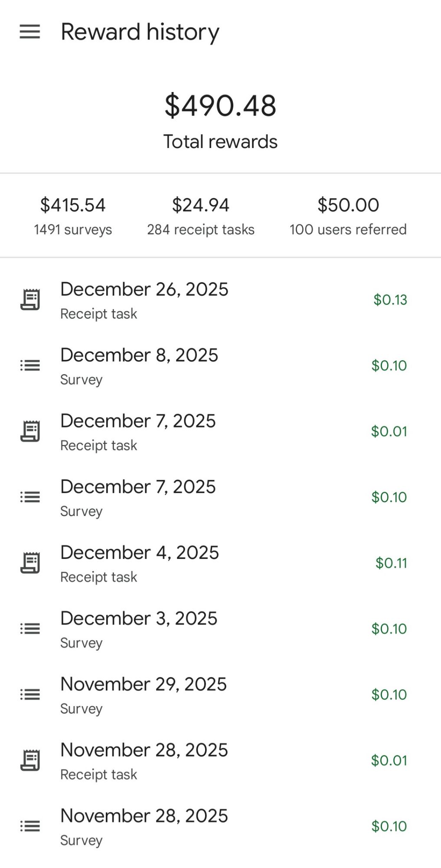Viewport: 441px width, 868px height.
Task: Click the $0.13 reward amount
Action: click(x=390, y=300)
